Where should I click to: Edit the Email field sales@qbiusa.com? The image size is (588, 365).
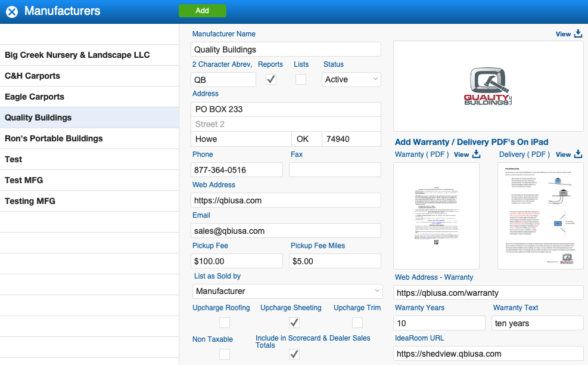pyautogui.click(x=286, y=231)
